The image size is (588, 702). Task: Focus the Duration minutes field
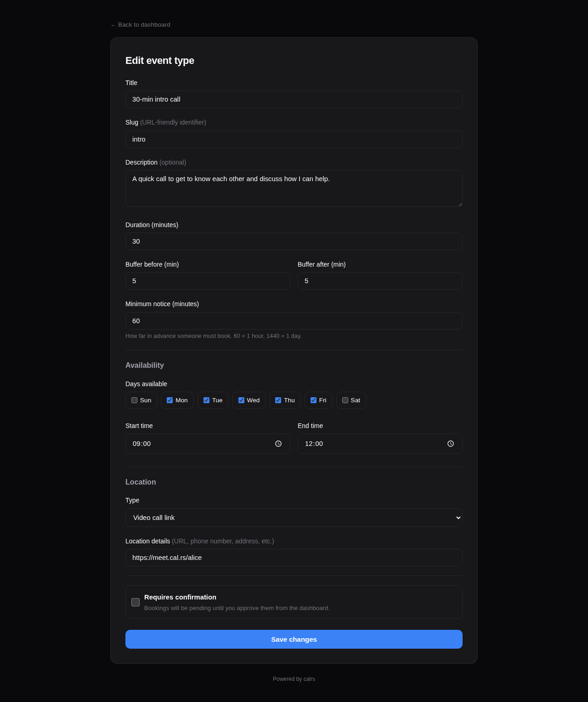tap(294, 241)
